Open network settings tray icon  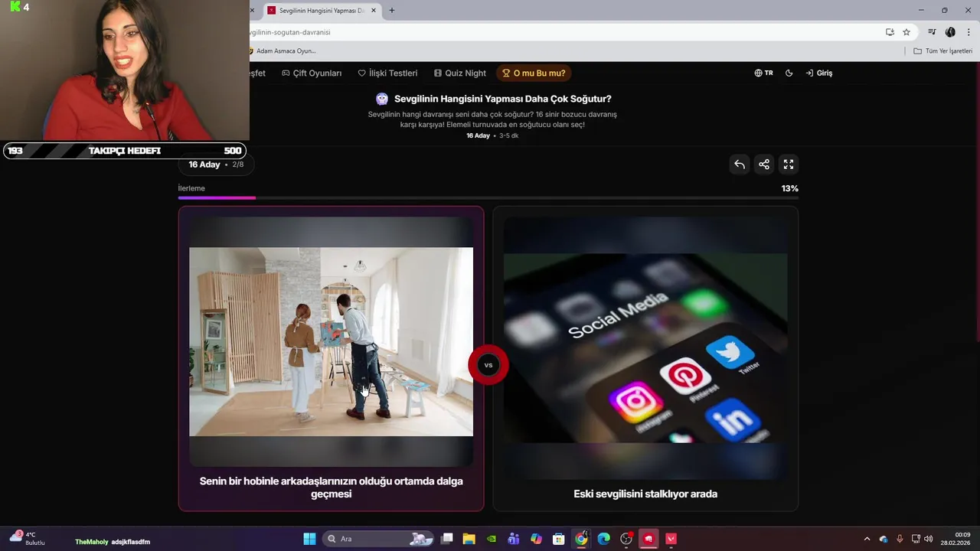point(916,539)
